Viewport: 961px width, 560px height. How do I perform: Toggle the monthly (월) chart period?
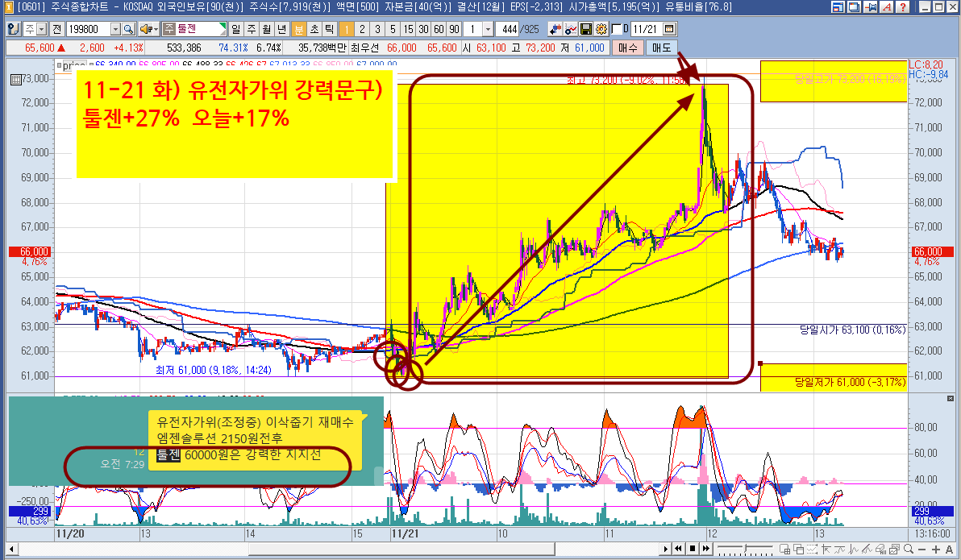266,29
